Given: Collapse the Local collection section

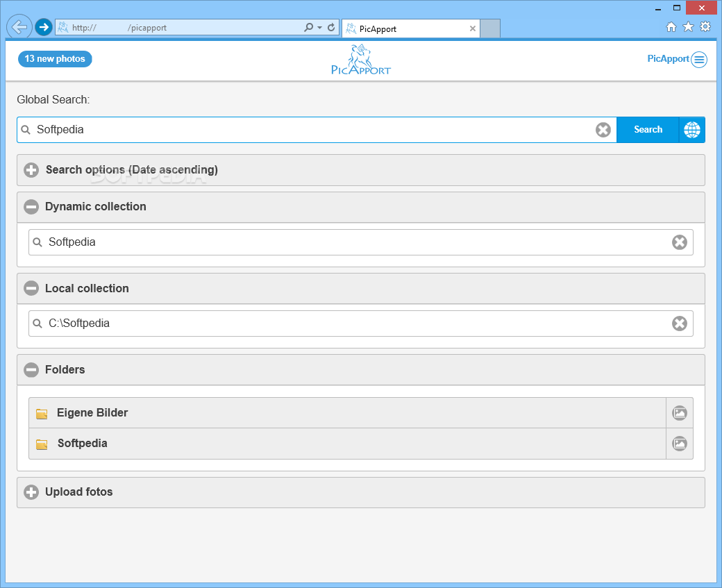Looking at the screenshot, I should [361, 288].
